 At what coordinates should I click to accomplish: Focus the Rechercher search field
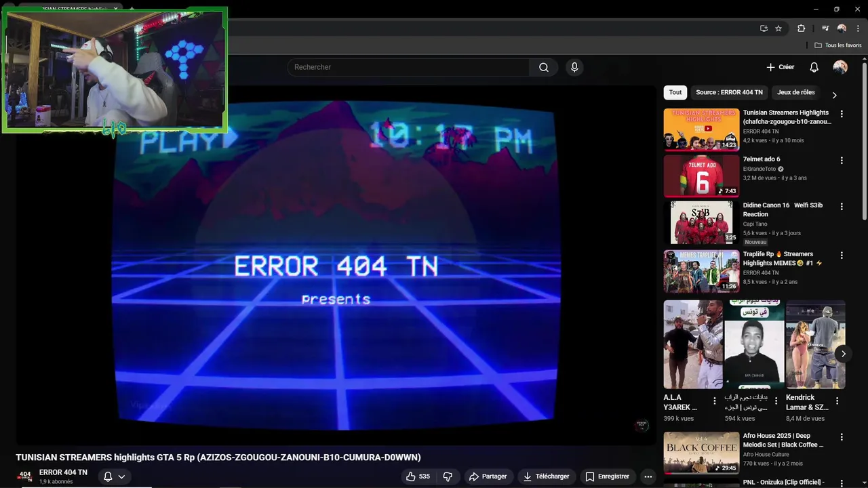[x=408, y=67]
